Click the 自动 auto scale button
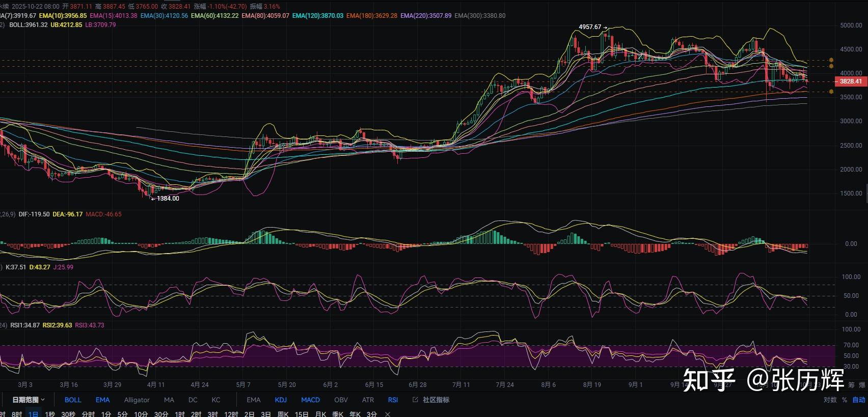Screen dimensions: 868x417 click(x=859, y=400)
